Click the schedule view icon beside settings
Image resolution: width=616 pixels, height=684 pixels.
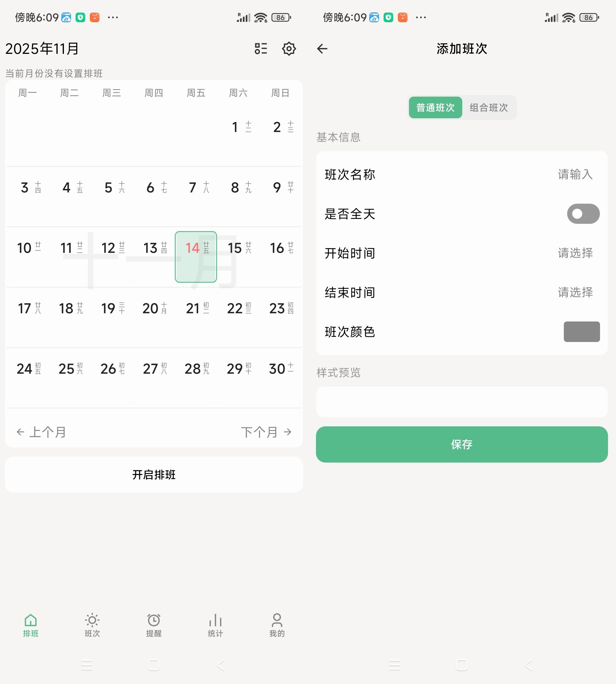(261, 49)
